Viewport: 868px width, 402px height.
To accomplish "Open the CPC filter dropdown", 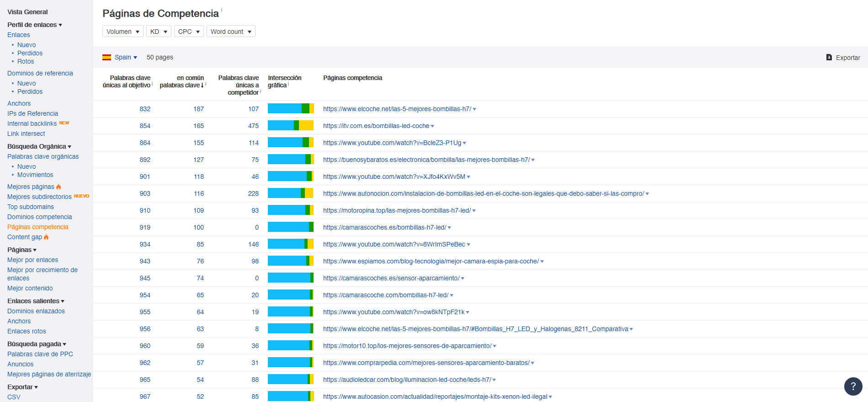I will [x=189, y=32].
